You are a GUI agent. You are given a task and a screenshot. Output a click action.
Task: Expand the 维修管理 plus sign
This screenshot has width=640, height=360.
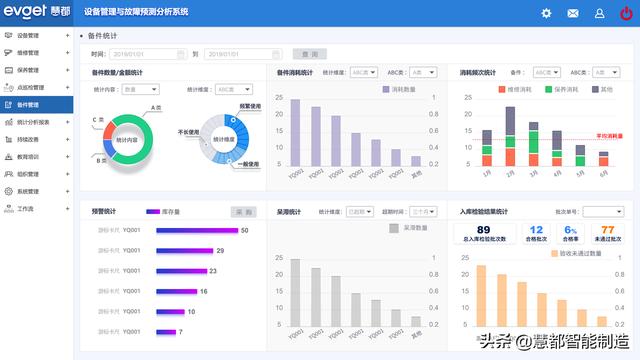pyautogui.click(x=67, y=53)
